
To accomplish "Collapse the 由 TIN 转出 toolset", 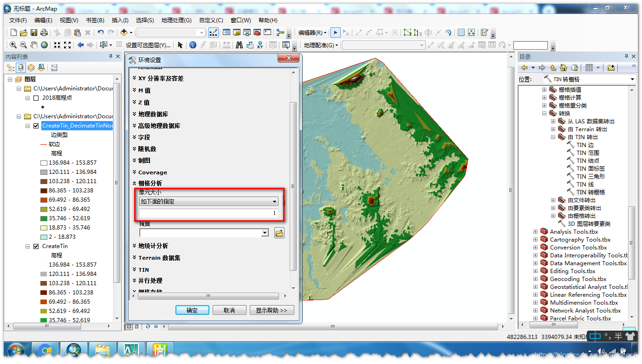I will tap(553, 137).
